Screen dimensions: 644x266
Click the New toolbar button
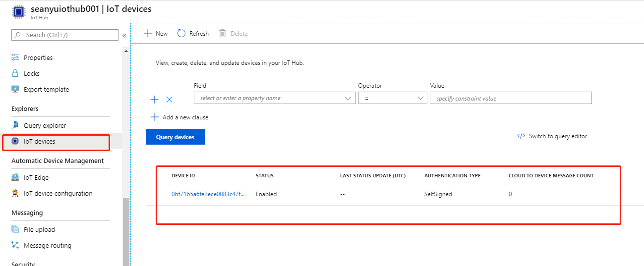(x=156, y=33)
